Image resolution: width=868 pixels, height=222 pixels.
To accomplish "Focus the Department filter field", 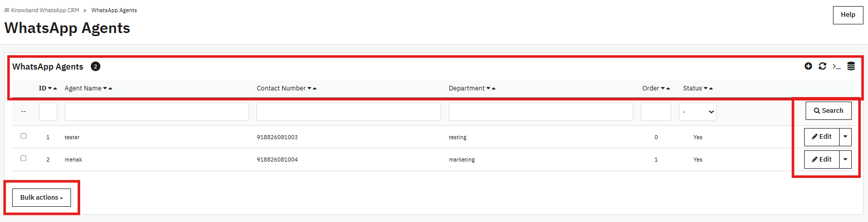I will [541, 112].
